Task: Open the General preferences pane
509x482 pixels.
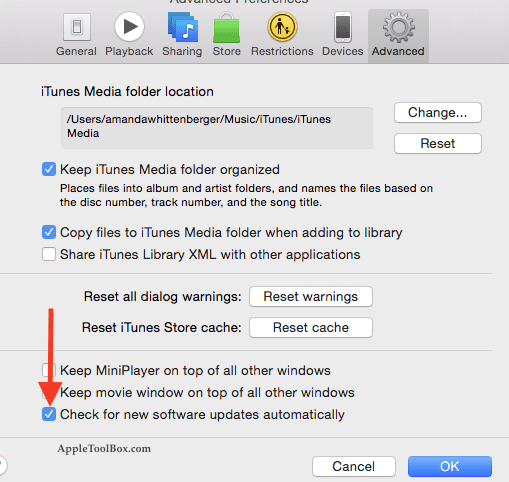Action: click(76, 34)
